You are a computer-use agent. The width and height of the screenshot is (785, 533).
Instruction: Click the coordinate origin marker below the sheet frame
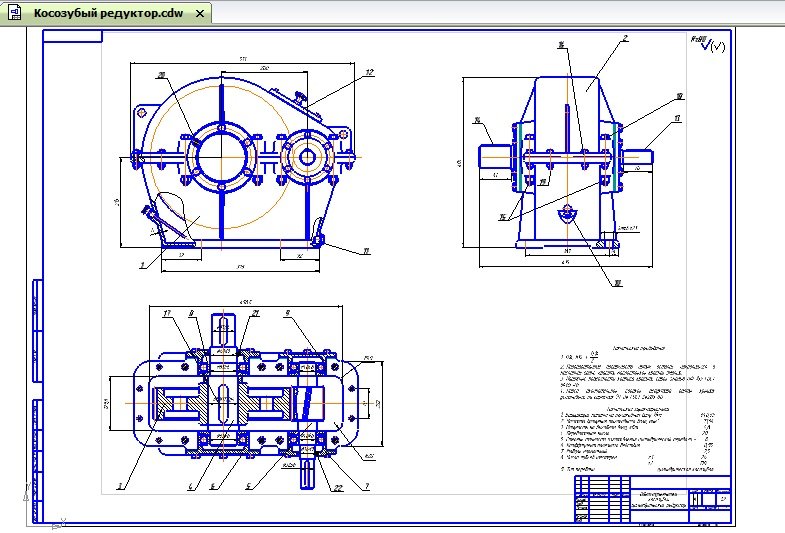[59, 520]
